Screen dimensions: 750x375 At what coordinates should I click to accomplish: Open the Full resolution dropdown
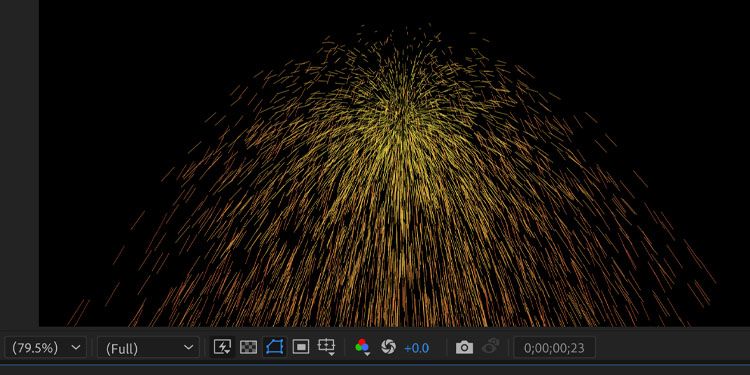click(x=148, y=347)
